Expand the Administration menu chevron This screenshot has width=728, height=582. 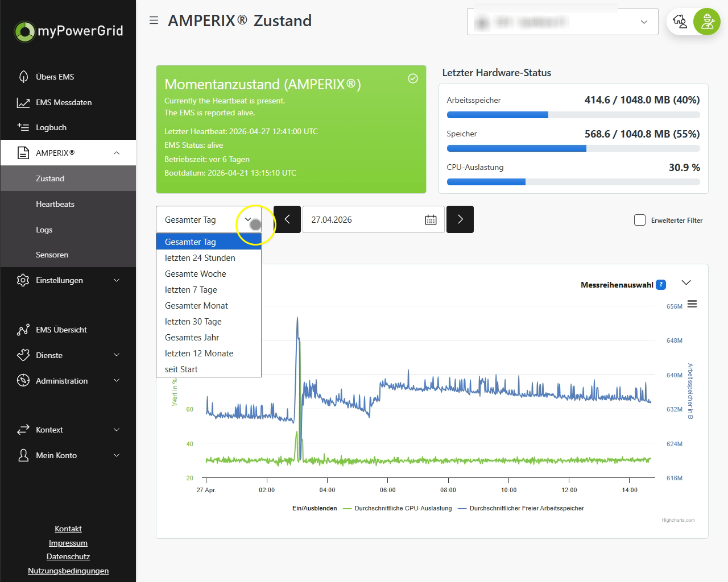click(x=117, y=381)
